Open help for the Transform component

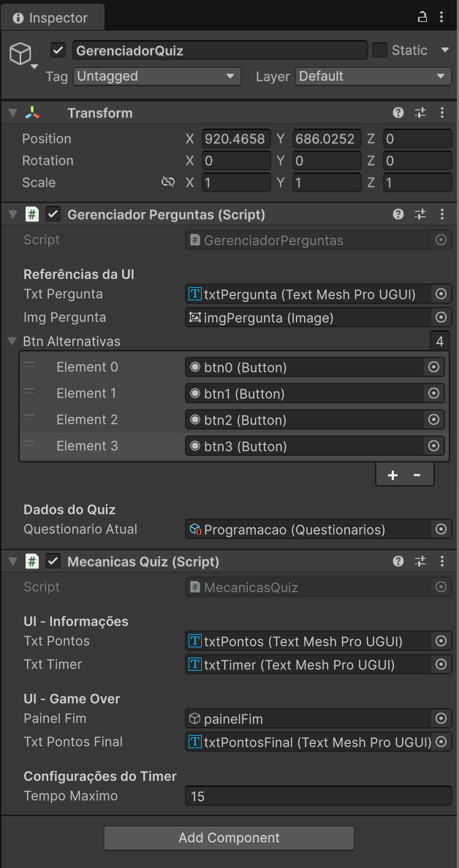click(398, 113)
